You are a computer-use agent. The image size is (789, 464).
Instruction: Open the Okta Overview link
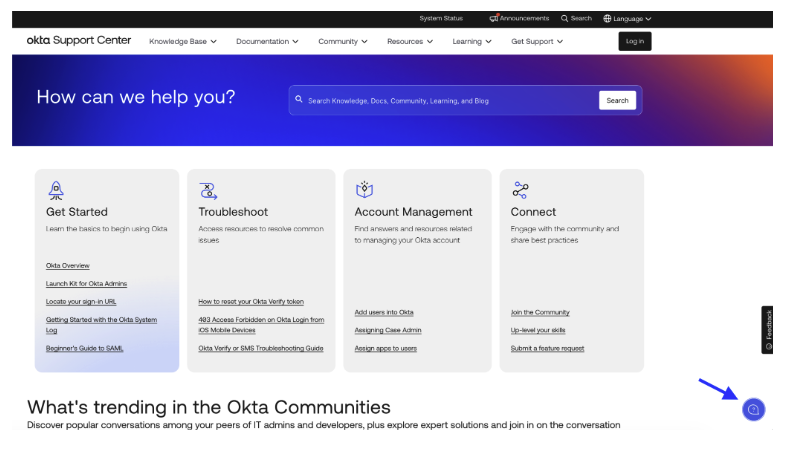click(67, 266)
